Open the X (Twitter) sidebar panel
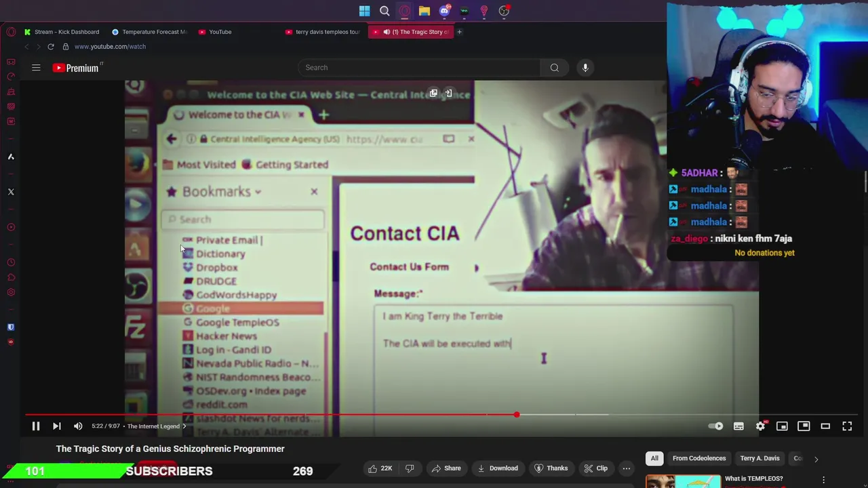 point(11,192)
